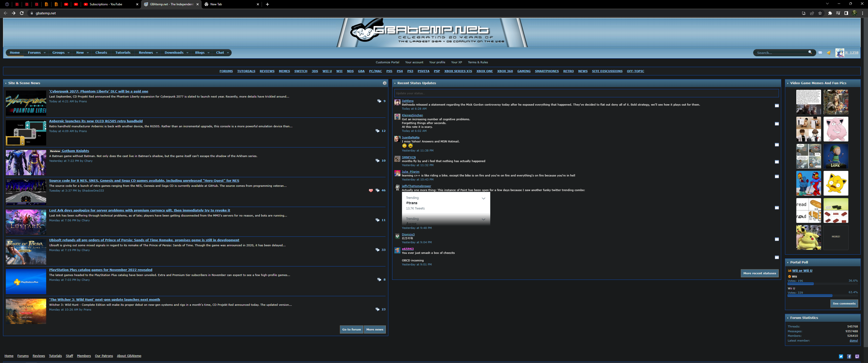Open Cheats in the navigation bar
Viewport: 868px width, 363px height.
(x=101, y=52)
